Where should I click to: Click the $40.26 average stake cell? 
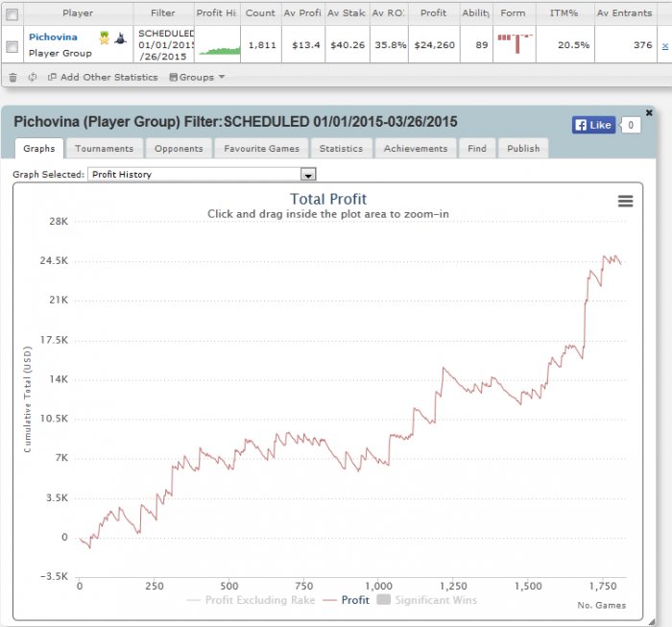tap(348, 45)
